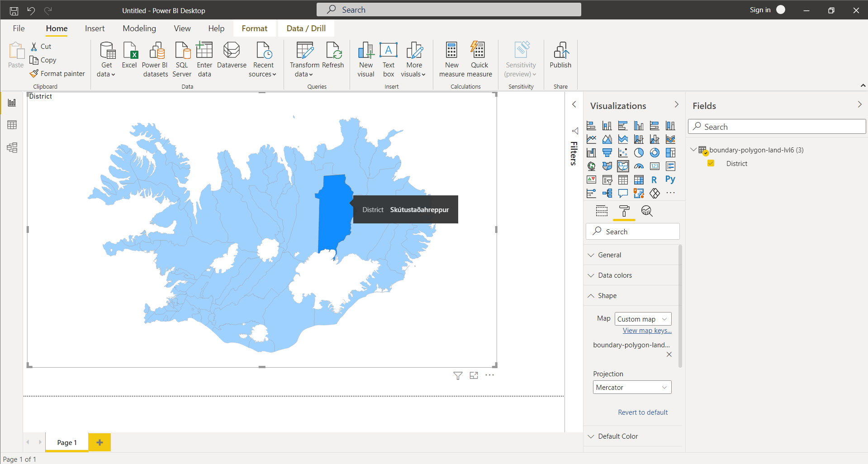Collapse the Shape section
Image resolution: width=868 pixels, height=464 pixels.
click(x=591, y=295)
